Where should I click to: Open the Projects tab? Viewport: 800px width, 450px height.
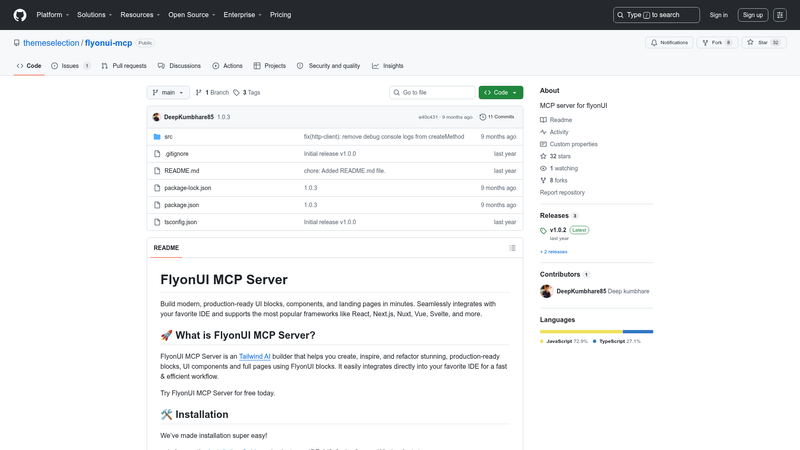pyautogui.click(x=270, y=66)
